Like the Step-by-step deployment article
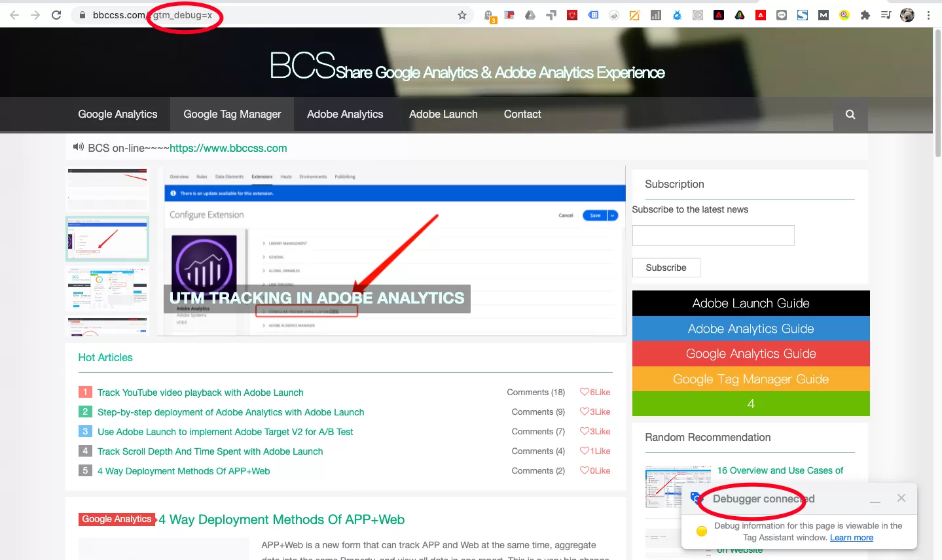This screenshot has height=560, width=942. pos(595,412)
